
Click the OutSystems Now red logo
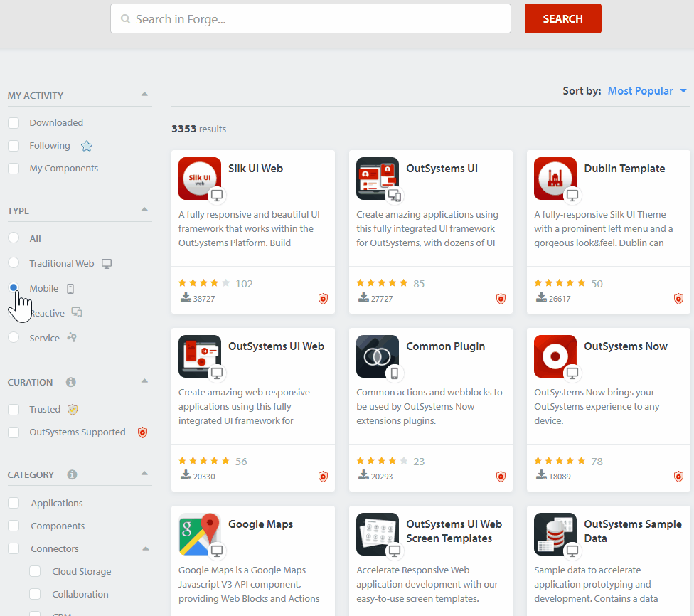[555, 356]
